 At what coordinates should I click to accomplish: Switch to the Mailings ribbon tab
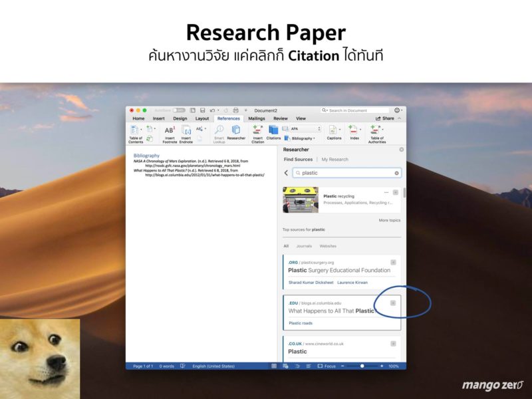[x=256, y=118]
